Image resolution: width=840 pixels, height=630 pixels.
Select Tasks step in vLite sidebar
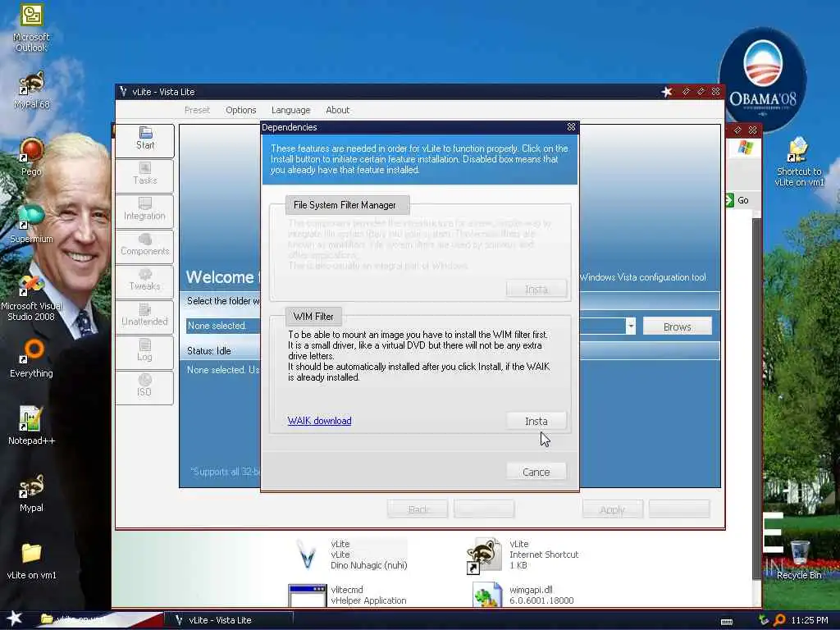[x=144, y=176]
